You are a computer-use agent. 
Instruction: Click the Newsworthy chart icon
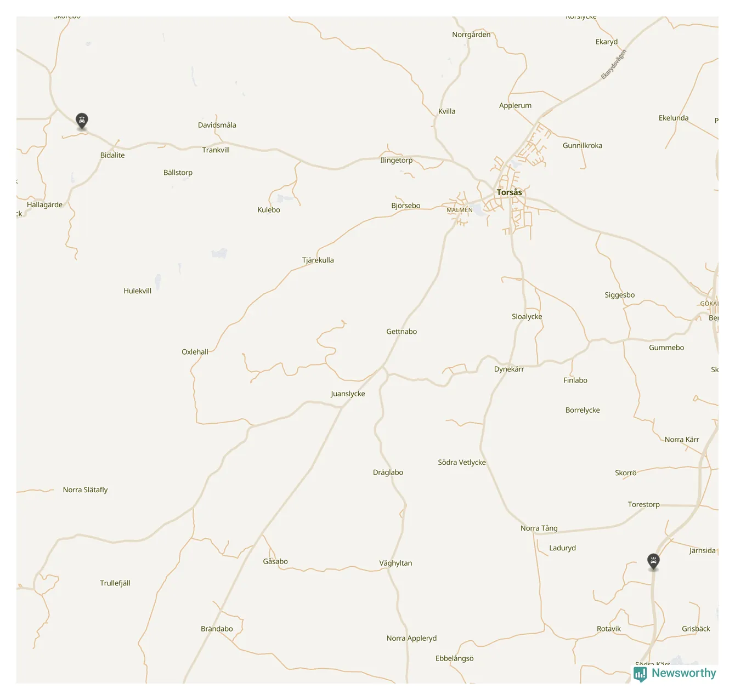point(640,674)
